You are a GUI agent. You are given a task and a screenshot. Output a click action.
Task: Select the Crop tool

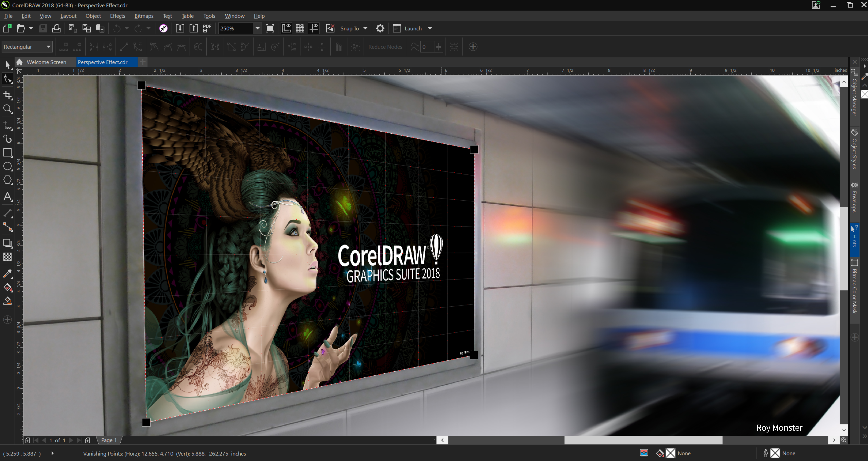coord(7,95)
